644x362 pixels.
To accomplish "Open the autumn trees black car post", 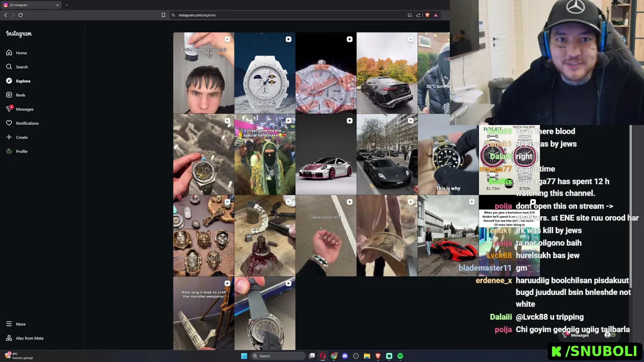I will [x=387, y=73].
